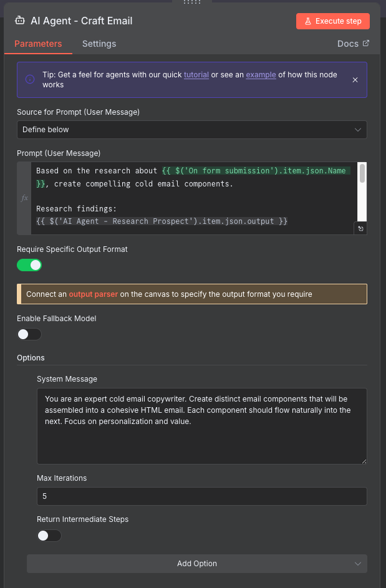Enable Return Intermediate Steps
Image resolution: width=386 pixels, height=588 pixels.
(49, 535)
